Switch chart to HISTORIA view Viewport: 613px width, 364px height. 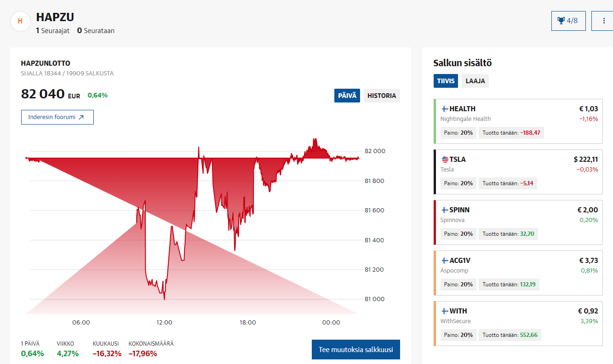(381, 96)
